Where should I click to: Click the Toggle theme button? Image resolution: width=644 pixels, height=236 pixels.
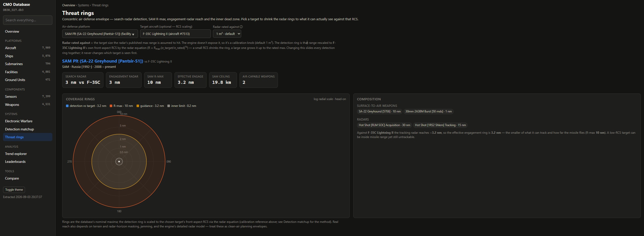14,190
